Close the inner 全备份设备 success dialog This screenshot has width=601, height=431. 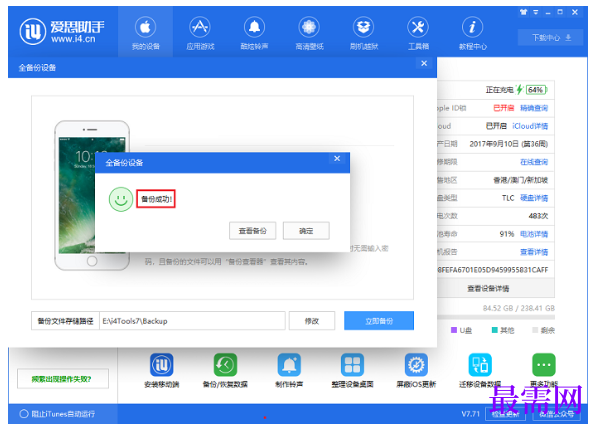pyautogui.click(x=337, y=158)
